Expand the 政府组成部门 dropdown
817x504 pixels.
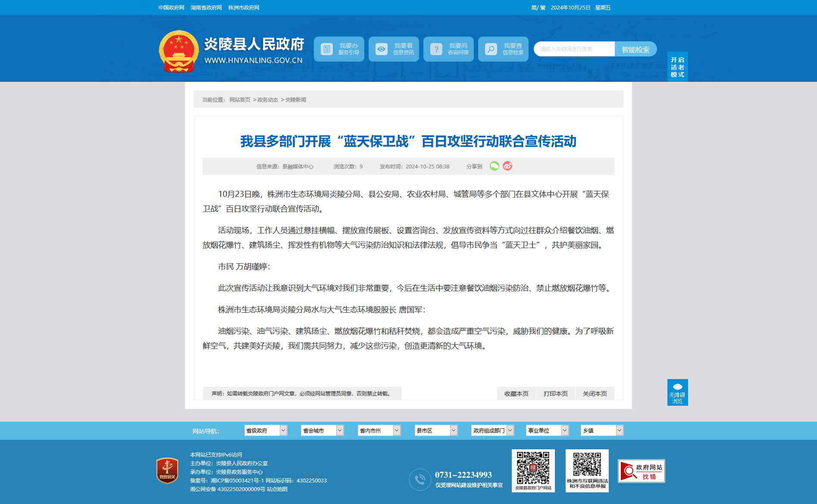click(492, 430)
